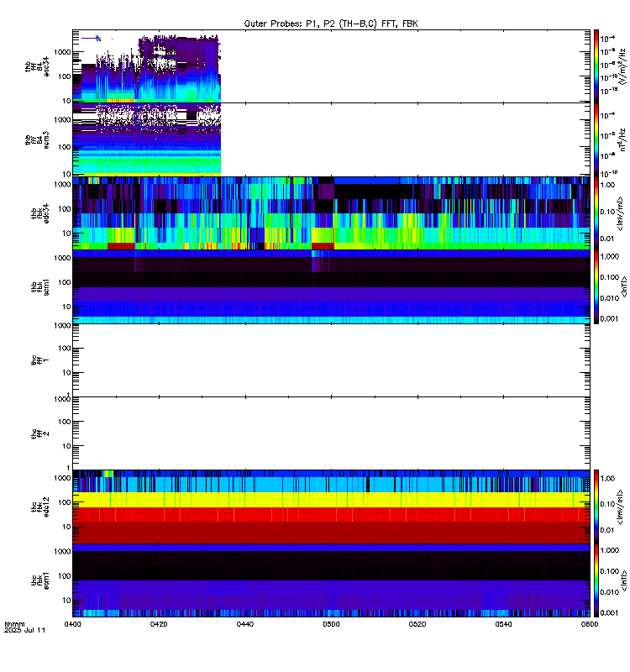Screen dimensions: 630x672
Task: Click the <|mV/m|> color bar beside thb fbk edc34
Action: (x=596, y=213)
